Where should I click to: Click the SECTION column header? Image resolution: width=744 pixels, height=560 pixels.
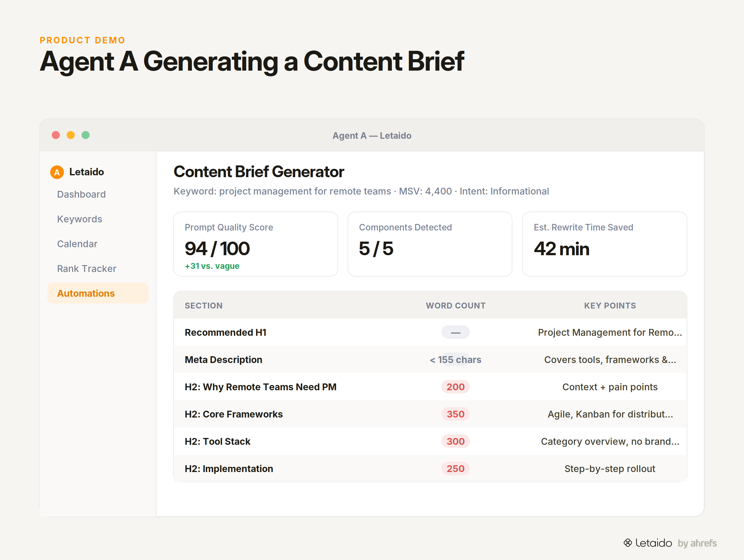[203, 305]
